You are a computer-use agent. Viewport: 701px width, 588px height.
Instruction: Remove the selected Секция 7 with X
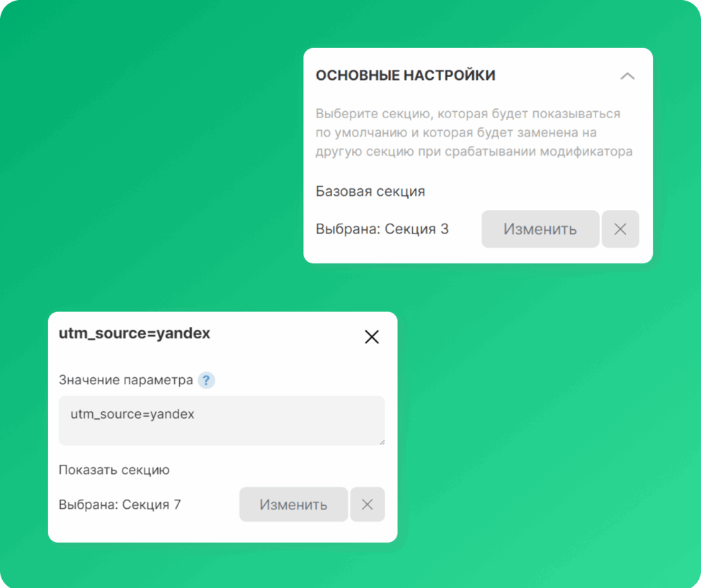(367, 505)
